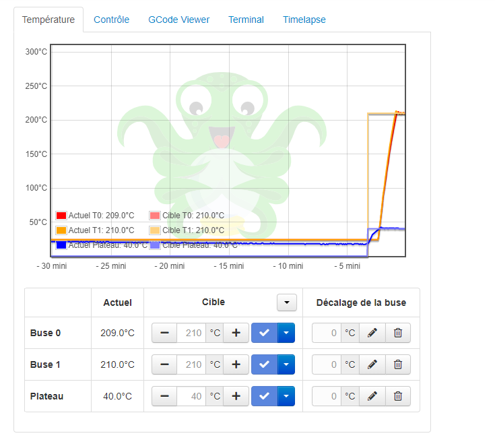Switch to the Température tab

click(48, 20)
